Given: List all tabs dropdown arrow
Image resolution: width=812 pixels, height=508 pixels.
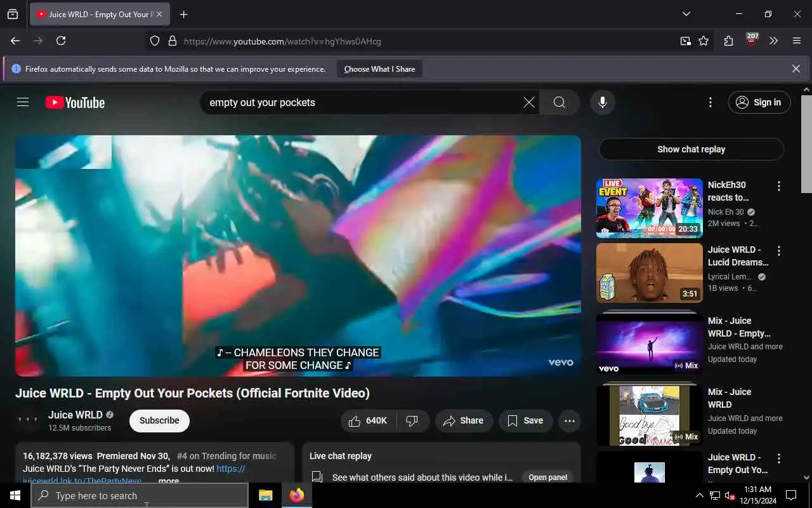Looking at the screenshot, I should [x=686, y=14].
